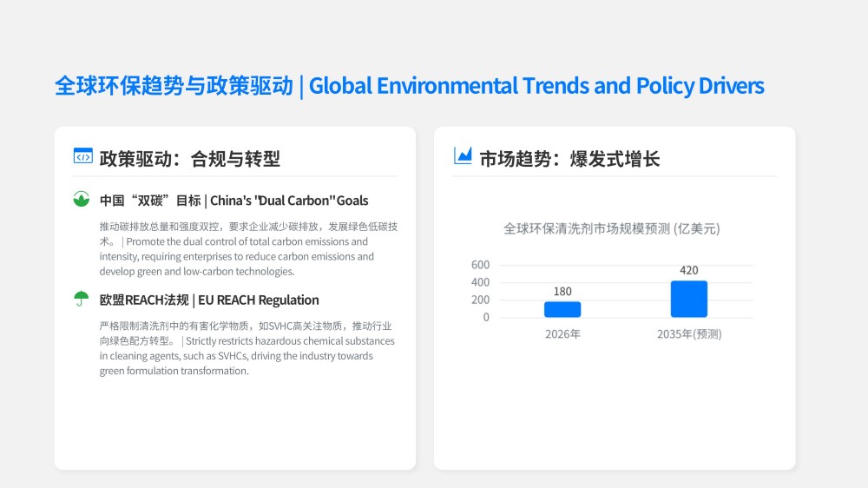Click the heading 市场趋势：爆发式增长
This screenshot has height=488, width=868.
tap(569, 159)
